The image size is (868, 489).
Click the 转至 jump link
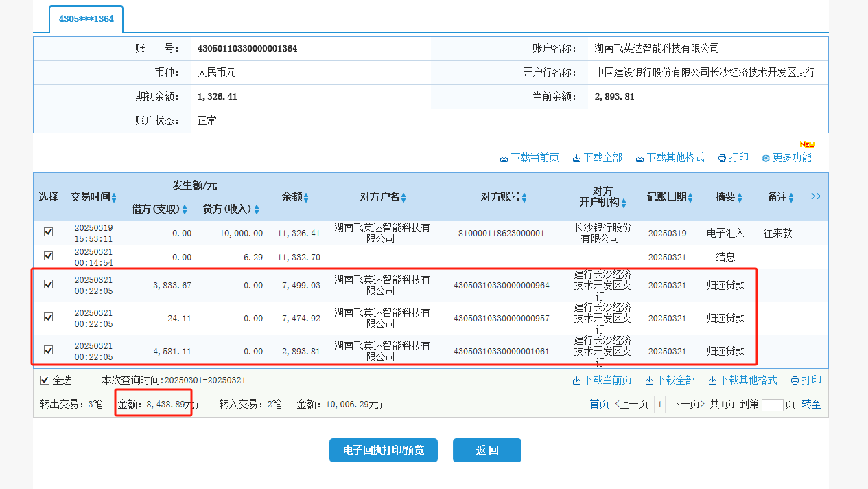[811, 405]
